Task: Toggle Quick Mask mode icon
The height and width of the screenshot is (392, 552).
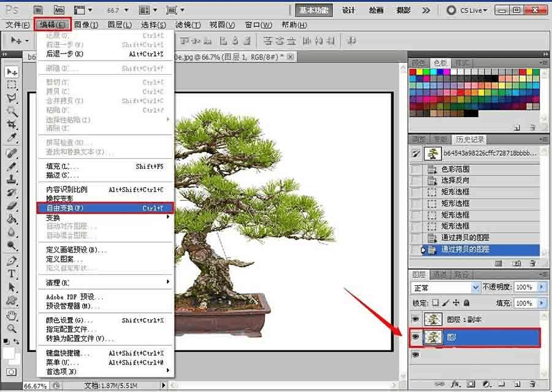Action: tap(11, 372)
